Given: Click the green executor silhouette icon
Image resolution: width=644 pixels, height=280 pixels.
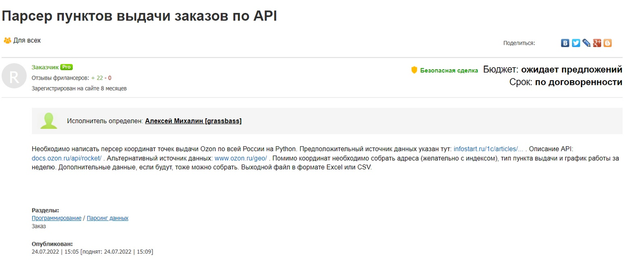Looking at the screenshot, I should click(49, 121).
